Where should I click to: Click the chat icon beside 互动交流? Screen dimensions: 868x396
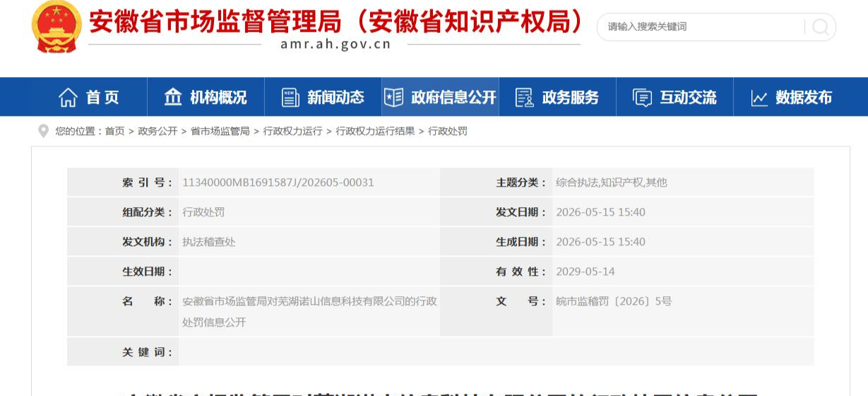pos(642,98)
